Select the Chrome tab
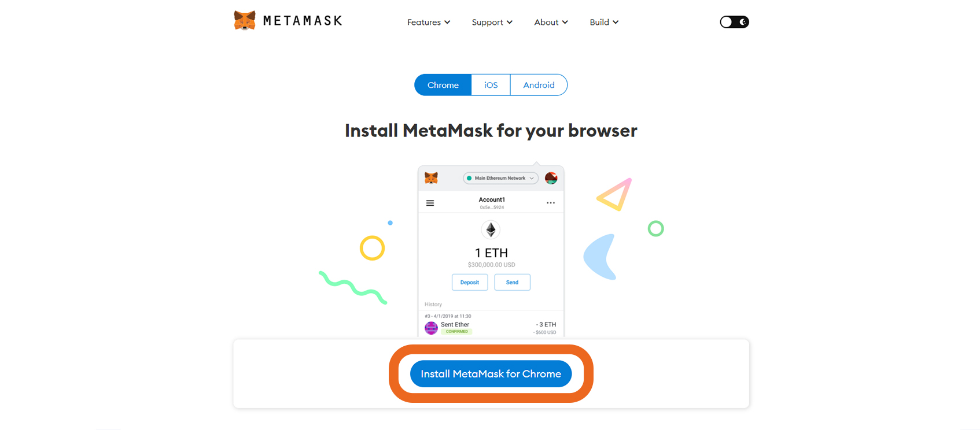Image resolution: width=980 pixels, height=430 pixels. (443, 85)
